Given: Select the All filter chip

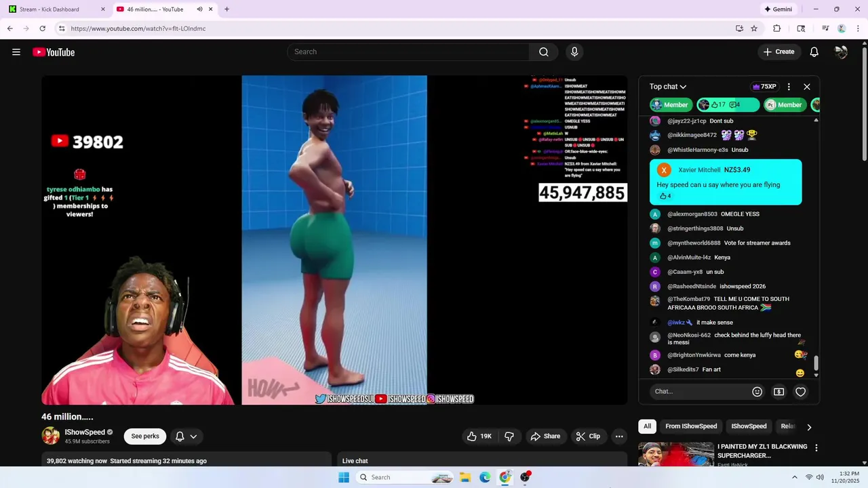Looking at the screenshot, I should pos(647,426).
